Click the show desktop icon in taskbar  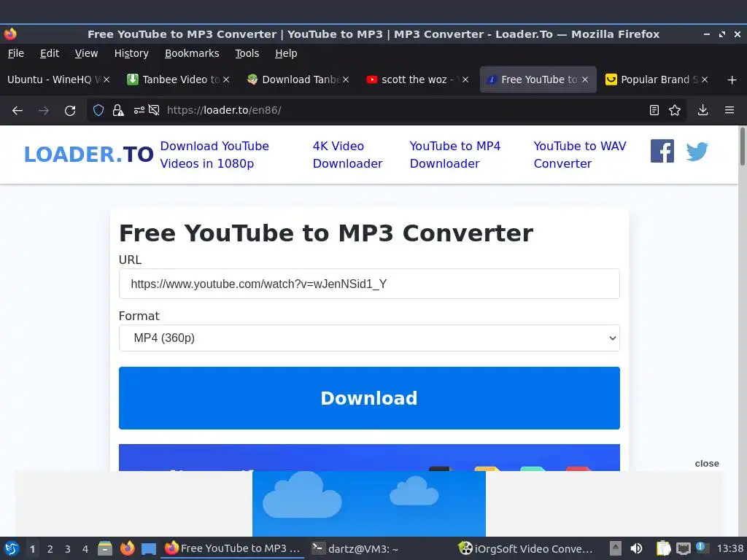click(149, 548)
